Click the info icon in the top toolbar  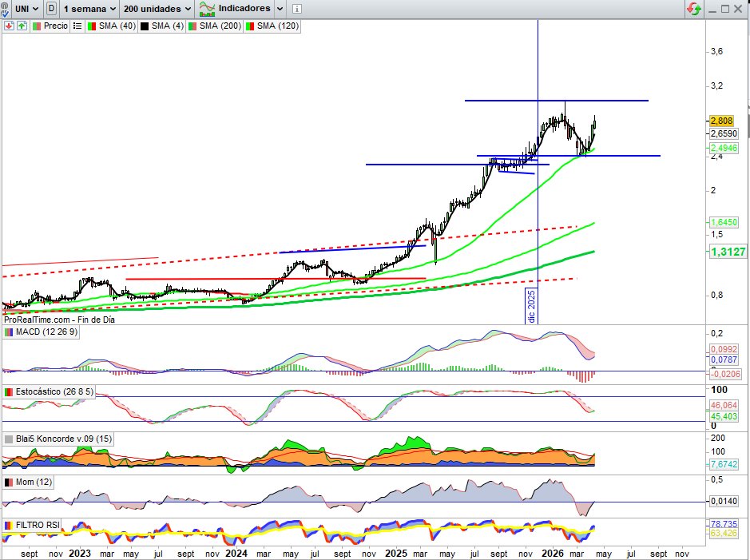click(296, 9)
